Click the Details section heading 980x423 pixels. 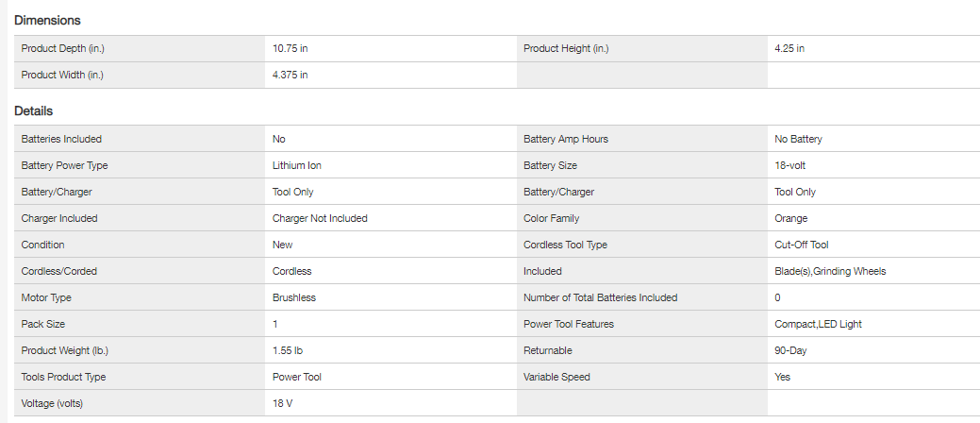coord(33,110)
